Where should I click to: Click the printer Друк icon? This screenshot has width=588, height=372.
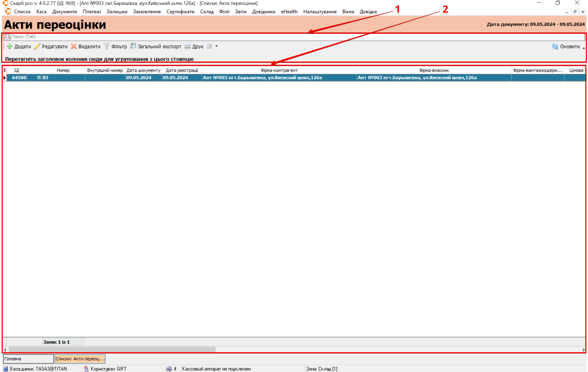pos(187,46)
